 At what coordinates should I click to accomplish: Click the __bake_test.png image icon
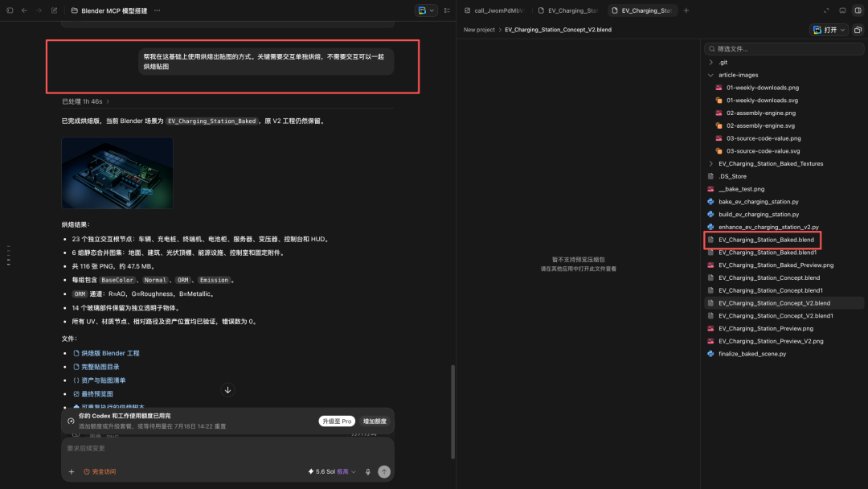pyautogui.click(x=710, y=189)
